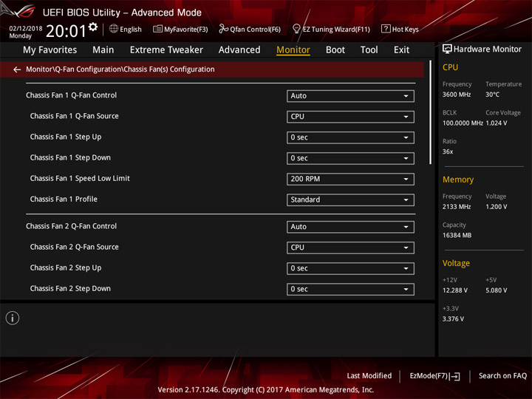The width and height of the screenshot is (532, 399).
Task: Click the EzMode exit arrow icon
Action: 455,376
